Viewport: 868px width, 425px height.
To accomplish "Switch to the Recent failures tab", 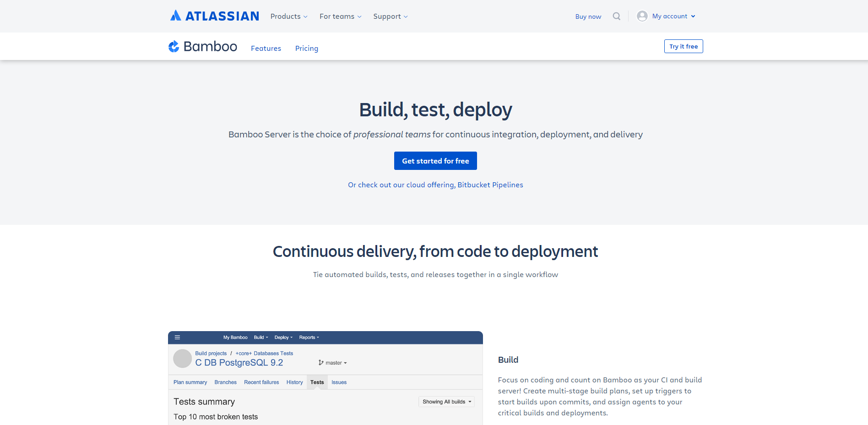I will click(x=261, y=382).
